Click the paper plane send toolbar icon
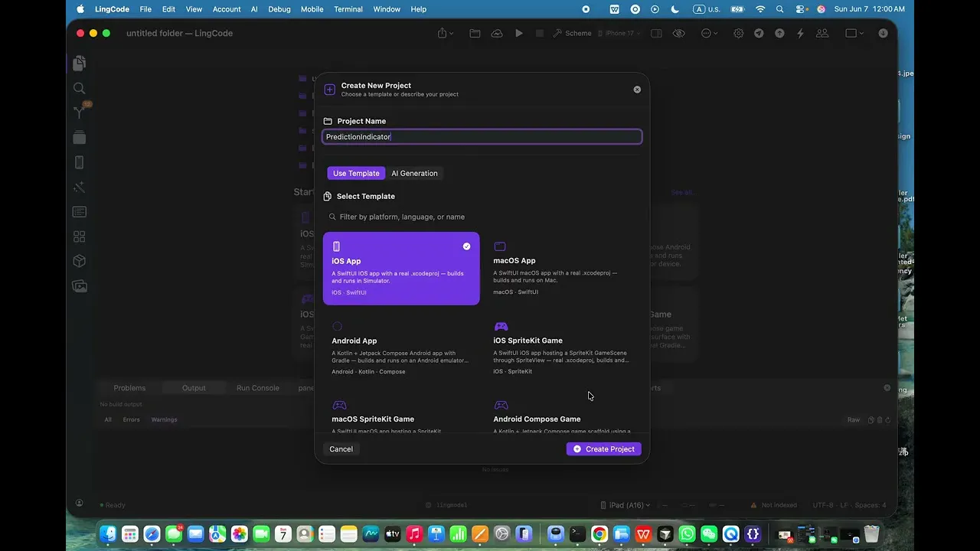This screenshot has height=551, width=980. [x=759, y=33]
